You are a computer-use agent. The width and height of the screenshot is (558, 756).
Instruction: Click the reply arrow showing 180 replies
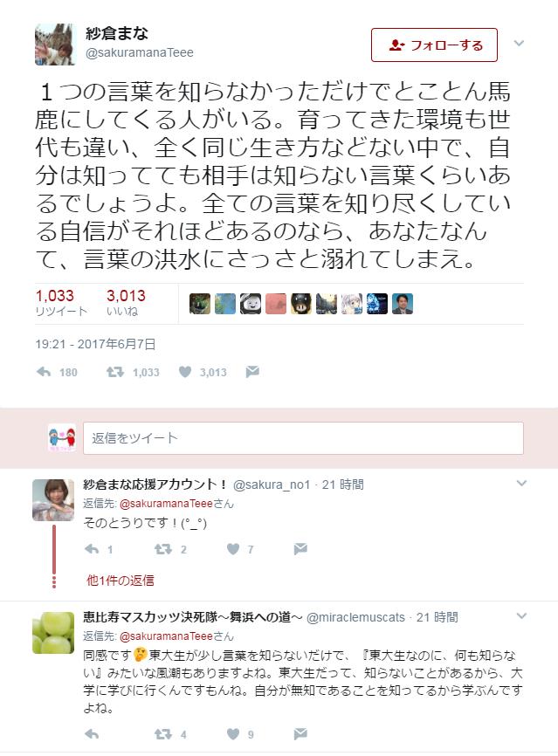point(44,372)
